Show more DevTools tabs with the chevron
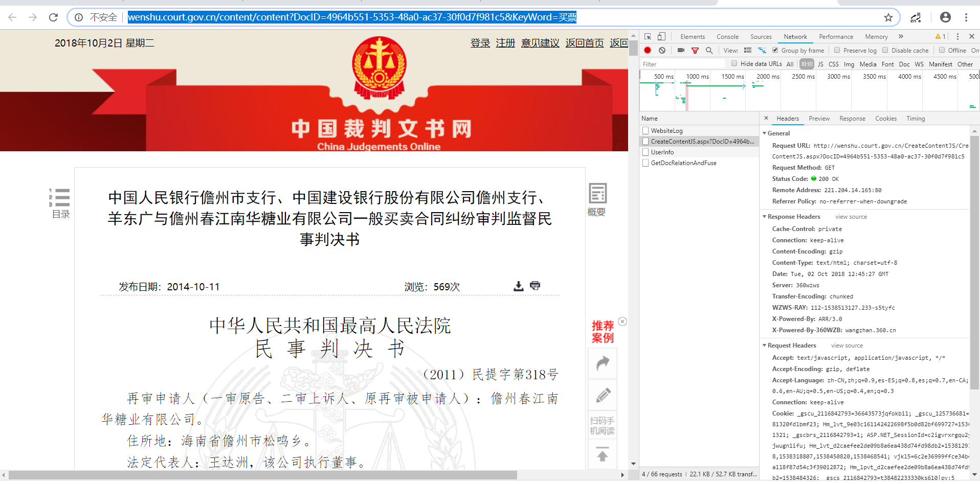 (901, 36)
